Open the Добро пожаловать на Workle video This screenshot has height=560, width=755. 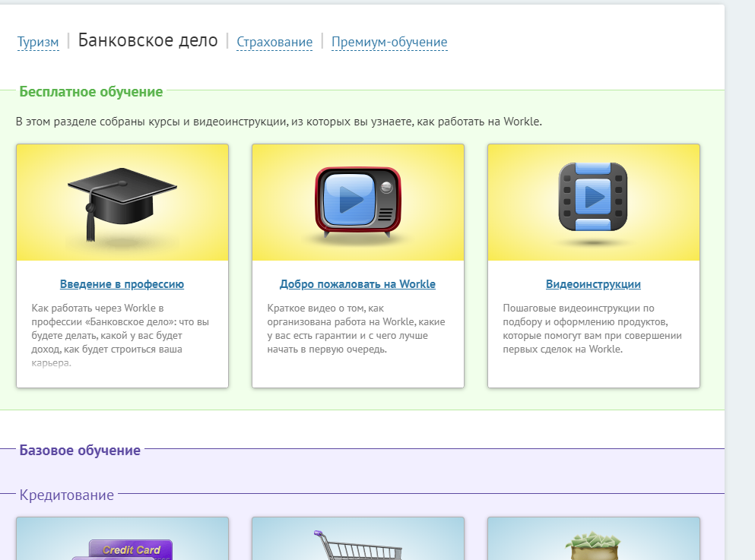tap(357, 284)
